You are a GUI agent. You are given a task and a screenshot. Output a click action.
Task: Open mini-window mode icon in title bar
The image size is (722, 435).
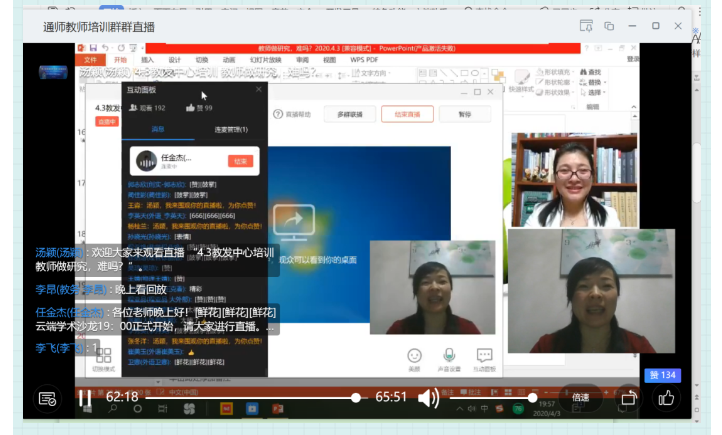[586, 26]
